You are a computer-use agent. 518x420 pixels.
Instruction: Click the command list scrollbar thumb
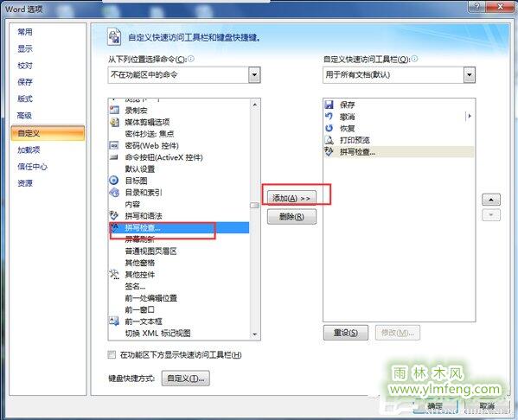tap(254, 205)
